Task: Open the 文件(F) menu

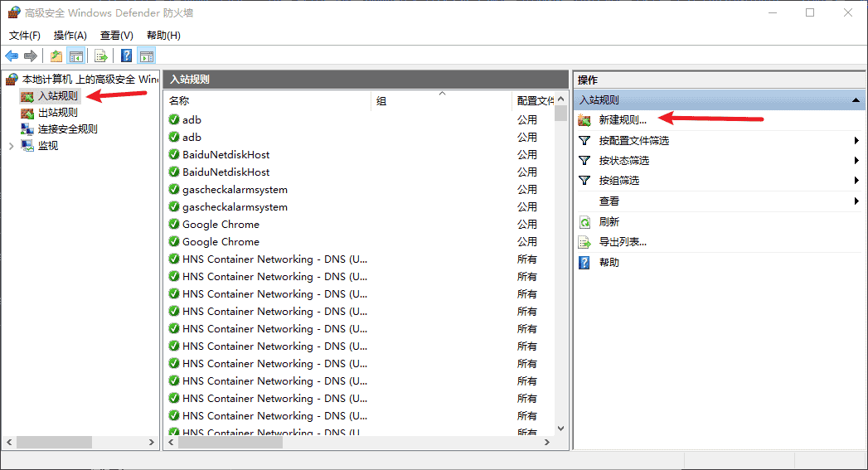Action: pyautogui.click(x=24, y=36)
